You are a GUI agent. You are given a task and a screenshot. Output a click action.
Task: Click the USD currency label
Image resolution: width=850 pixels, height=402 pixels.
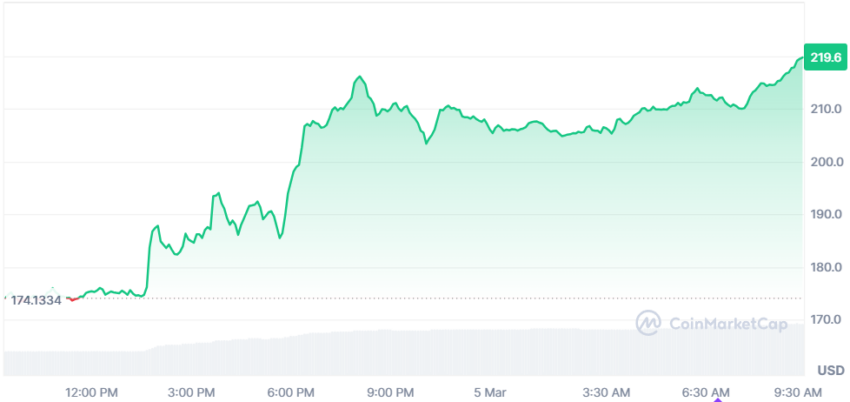point(830,371)
